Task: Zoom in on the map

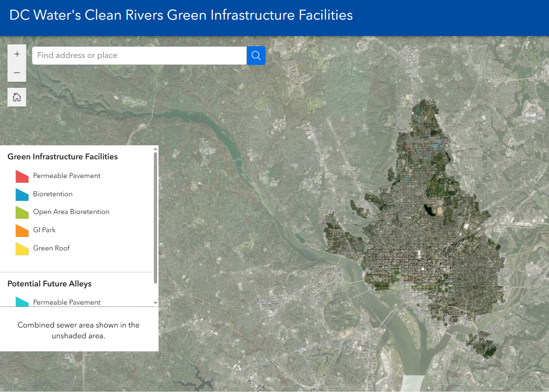Action: pyautogui.click(x=17, y=54)
